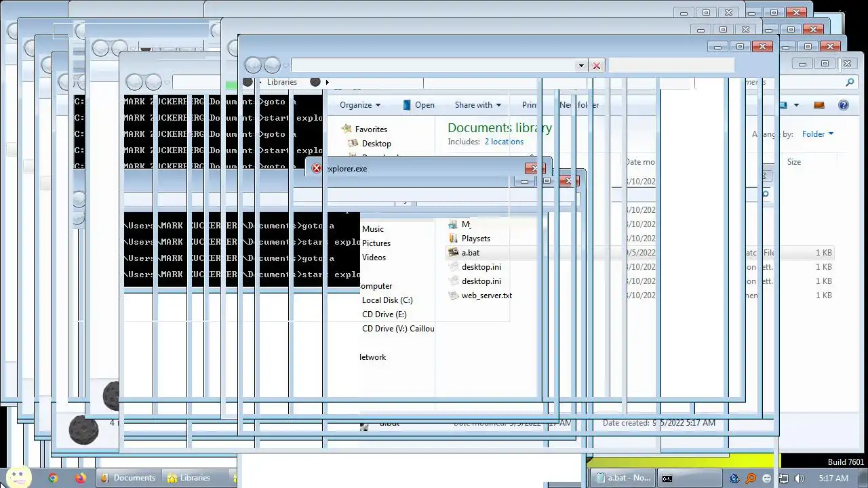
Task: Click the network tray icon
Action: pyautogui.click(x=783, y=479)
